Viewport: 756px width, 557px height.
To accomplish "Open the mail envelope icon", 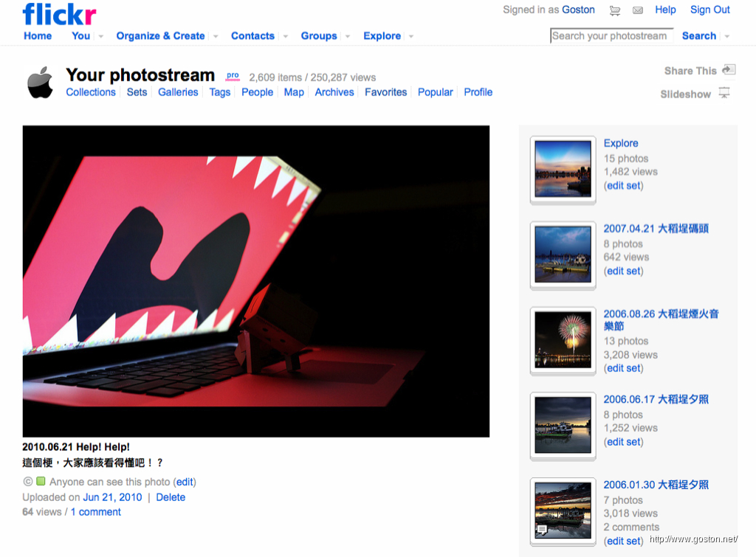I will point(638,10).
